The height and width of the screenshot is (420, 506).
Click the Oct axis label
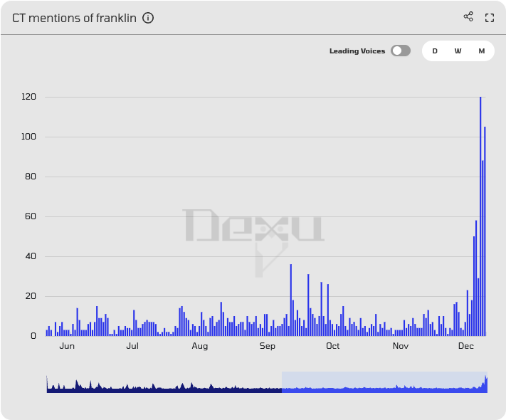click(x=332, y=346)
